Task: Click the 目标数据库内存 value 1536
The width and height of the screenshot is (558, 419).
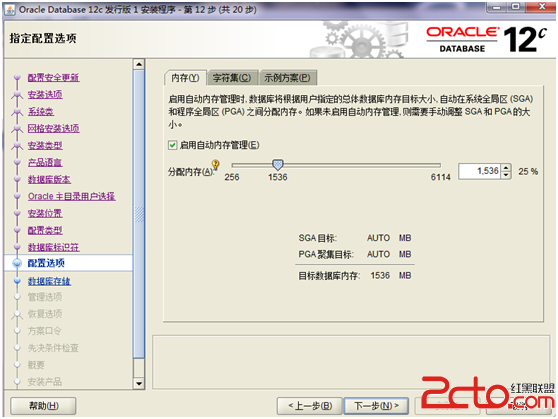Action: 380,276
